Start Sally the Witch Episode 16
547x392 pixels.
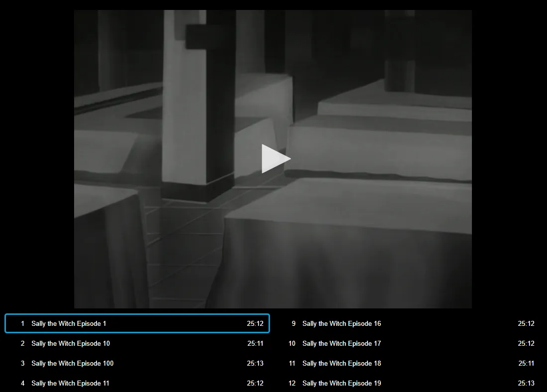click(x=342, y=323)
